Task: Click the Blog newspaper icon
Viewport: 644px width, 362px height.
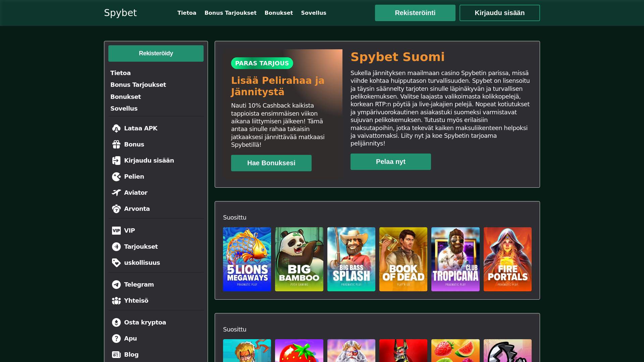Action: point(116,355)
